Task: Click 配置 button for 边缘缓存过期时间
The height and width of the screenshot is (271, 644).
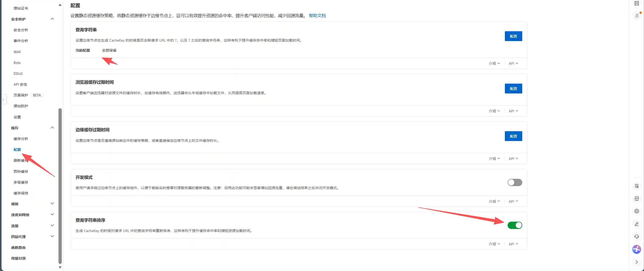Action: click(513, 136)
